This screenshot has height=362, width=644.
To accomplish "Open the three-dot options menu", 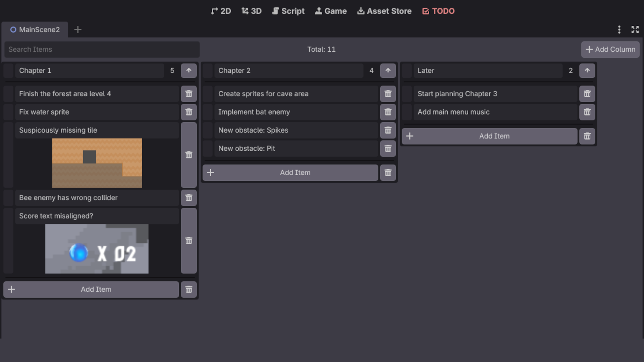I will pyautogui.click(x=619, y=29).
